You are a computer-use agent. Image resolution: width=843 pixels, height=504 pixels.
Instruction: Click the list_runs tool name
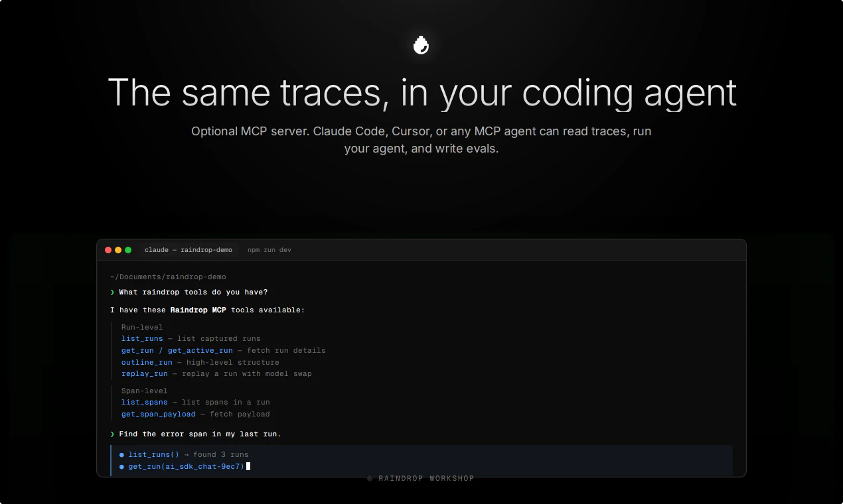coord(142,339)
